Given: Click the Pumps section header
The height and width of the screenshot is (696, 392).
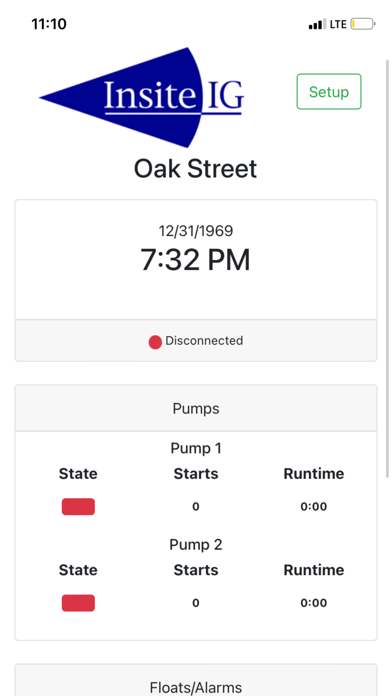Looking at the screenshot, I should click(x=196, y=408).
